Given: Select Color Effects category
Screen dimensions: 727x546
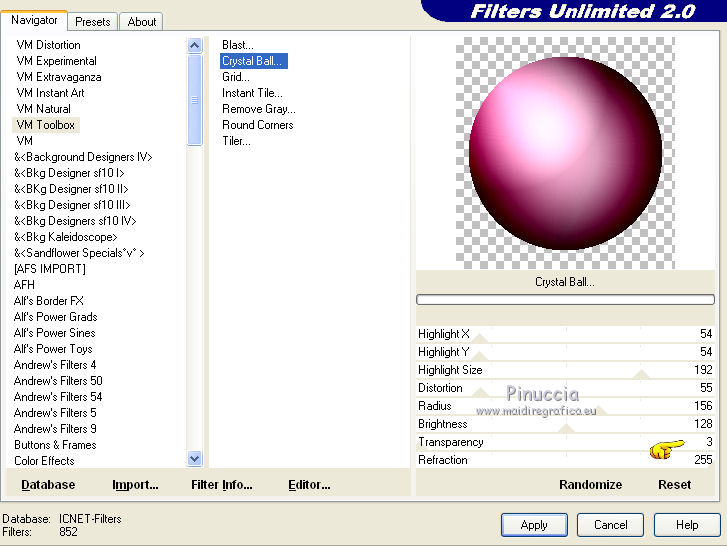Looking at the screenshot, I should click(44, 461).
